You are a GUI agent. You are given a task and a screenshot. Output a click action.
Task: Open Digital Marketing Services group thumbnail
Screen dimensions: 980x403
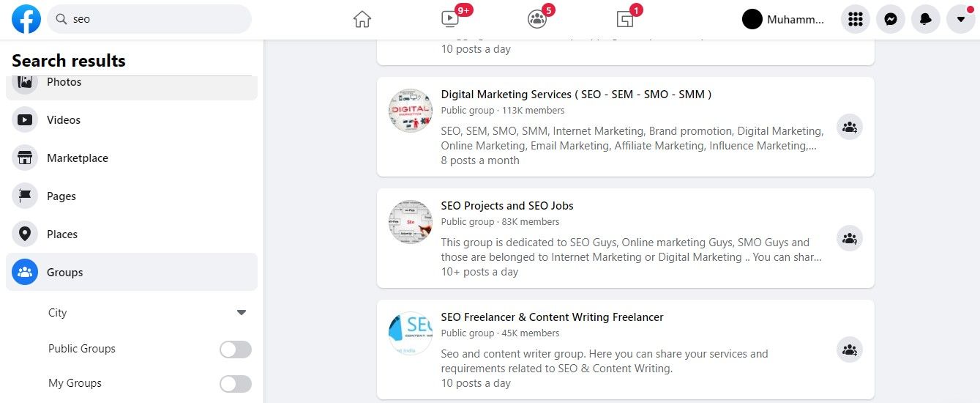point(411,111)
